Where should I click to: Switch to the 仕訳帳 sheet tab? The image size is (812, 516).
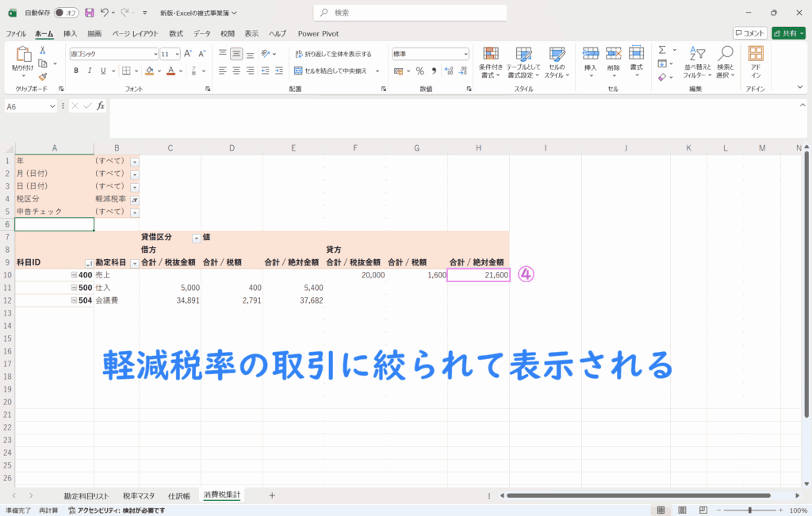(178, 495)
